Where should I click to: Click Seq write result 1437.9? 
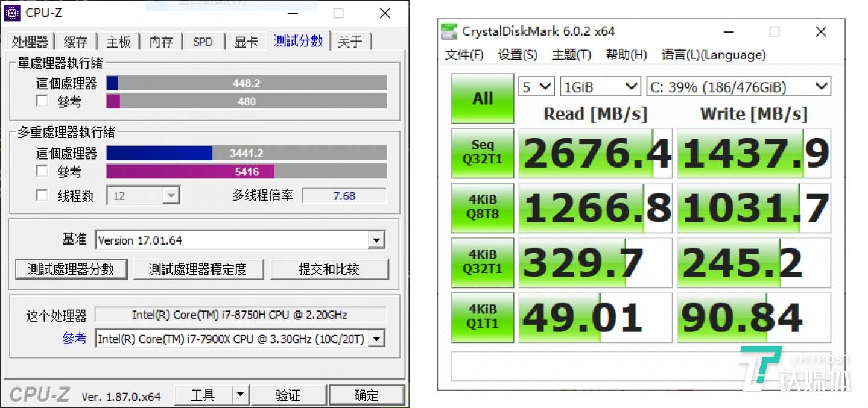(754, 153)
